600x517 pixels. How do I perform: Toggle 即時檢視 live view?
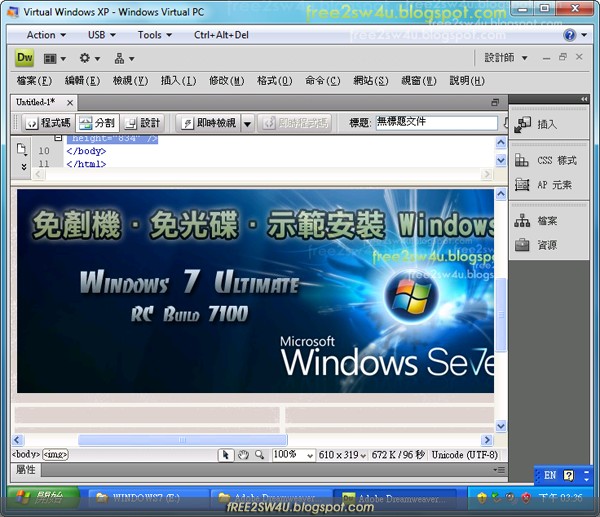(x=209, y=123)
